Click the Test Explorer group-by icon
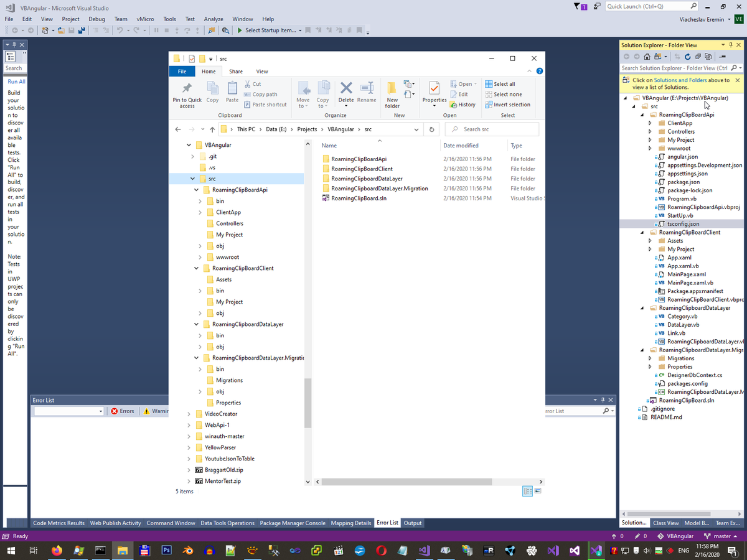This screenshot has width=747, height=560. tap(10, 56)
